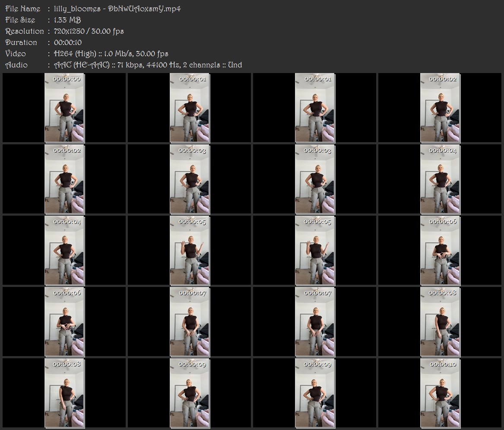Open the thumbnail stamped 00:00:10
Image resolution: width=504 pixels, height=430 pixels.
tap(440, 393)
